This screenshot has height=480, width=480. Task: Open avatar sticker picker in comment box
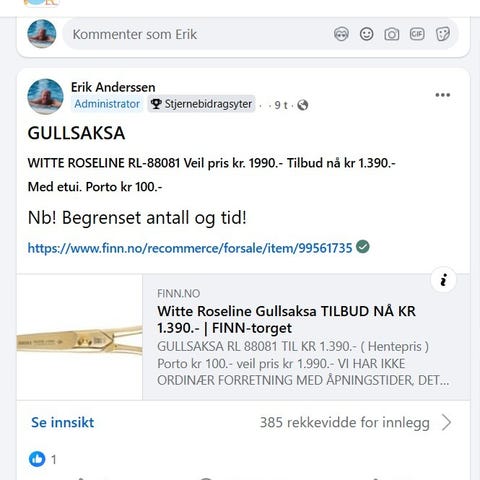click(x=341, y=34)
